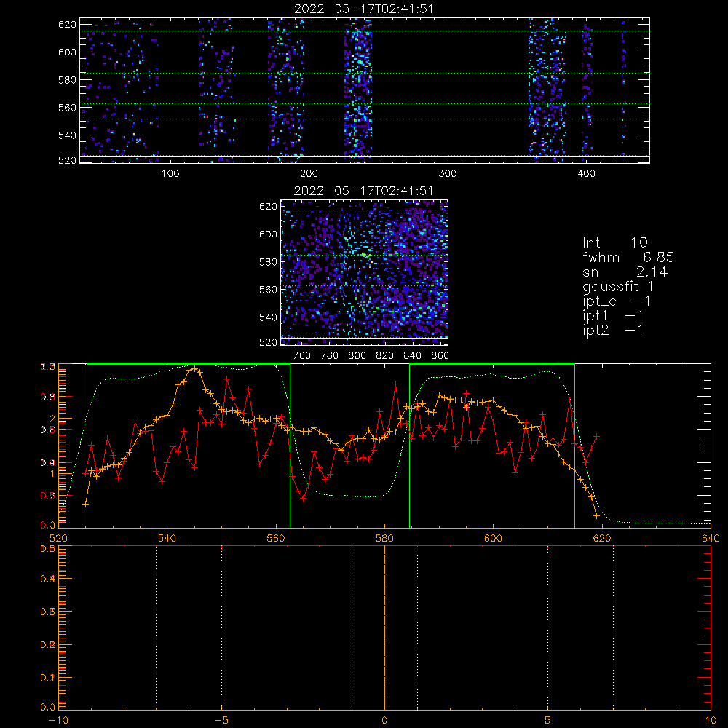
Task: Click x-axis label 100 of the wide strip image
Action: coord(170,174)
